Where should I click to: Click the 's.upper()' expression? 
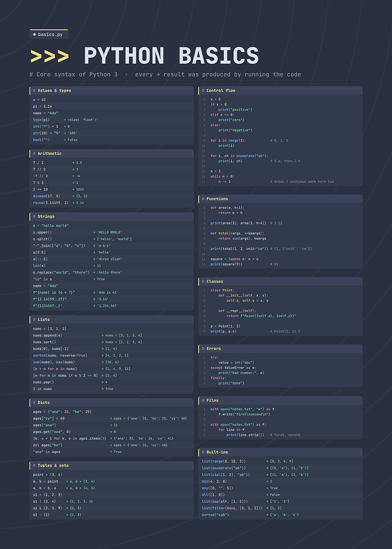tap(43, 233)
